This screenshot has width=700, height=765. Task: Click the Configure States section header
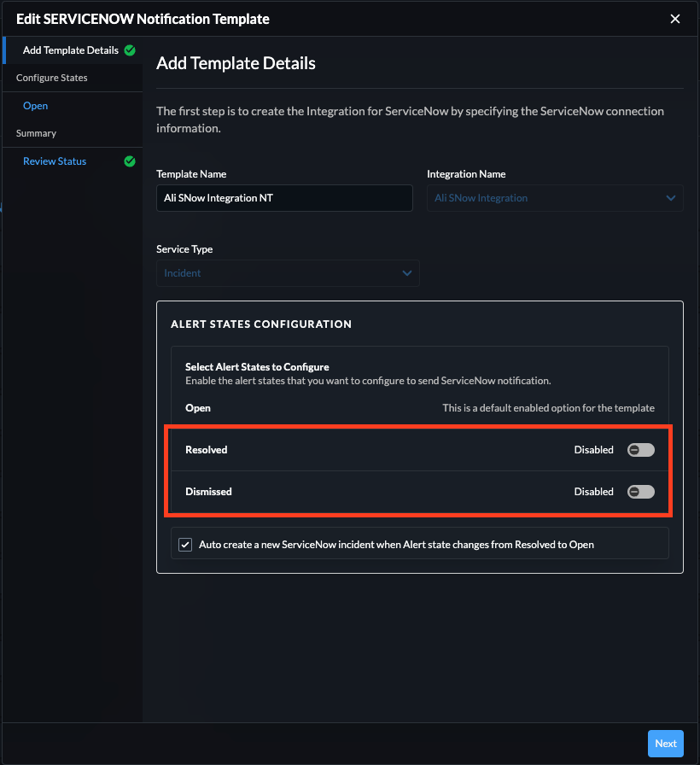52,78
